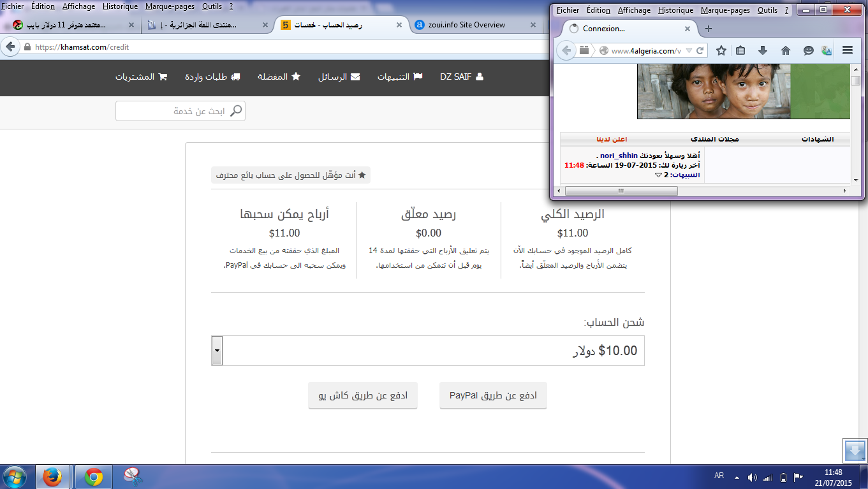Click the service search input field

click(x=180, y=111)
